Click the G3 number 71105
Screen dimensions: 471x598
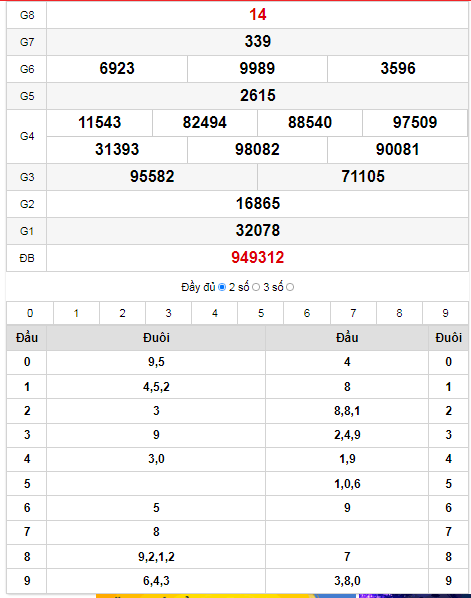(x=363, y=177)
